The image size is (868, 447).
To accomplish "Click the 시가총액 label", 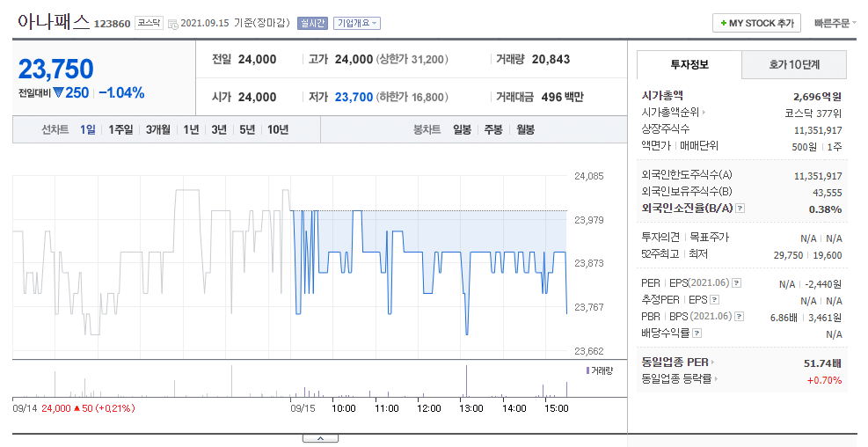I will click(x=662, y=96).
